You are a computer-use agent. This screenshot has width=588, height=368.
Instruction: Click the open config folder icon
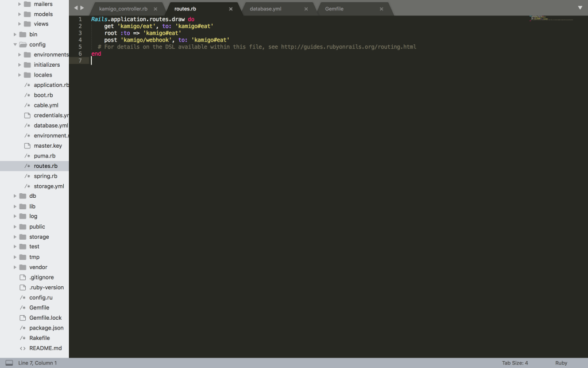23,45
